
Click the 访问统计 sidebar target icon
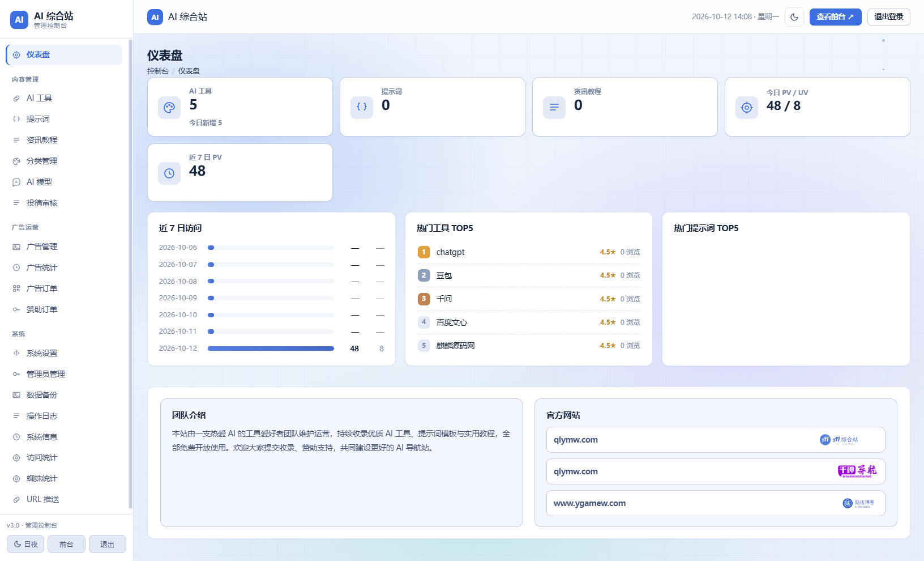[16, 458]
